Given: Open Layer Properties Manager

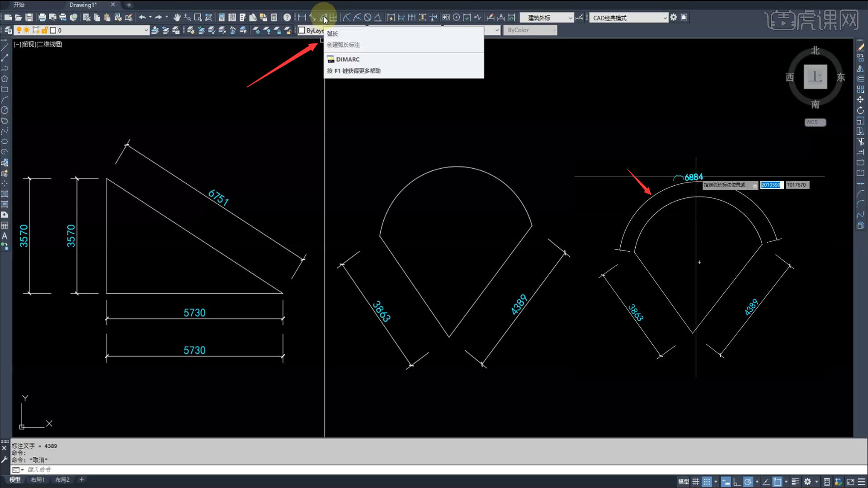Looking at the screenshot, I should (x=8, y=30).
